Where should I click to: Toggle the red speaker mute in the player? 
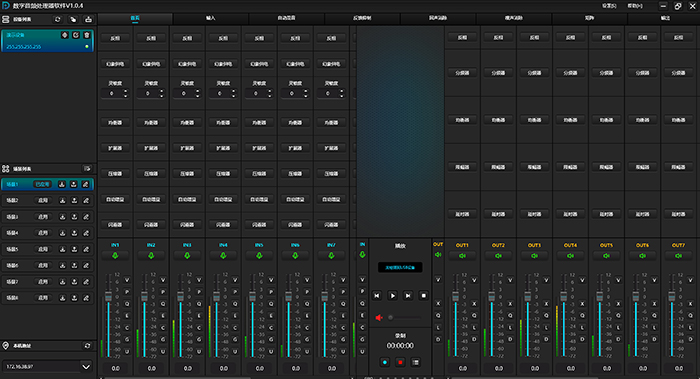[x=379, y=318]
